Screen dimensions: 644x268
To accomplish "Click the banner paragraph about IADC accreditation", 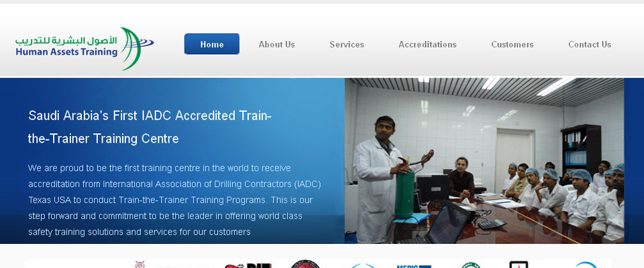I will click(174, 200).
